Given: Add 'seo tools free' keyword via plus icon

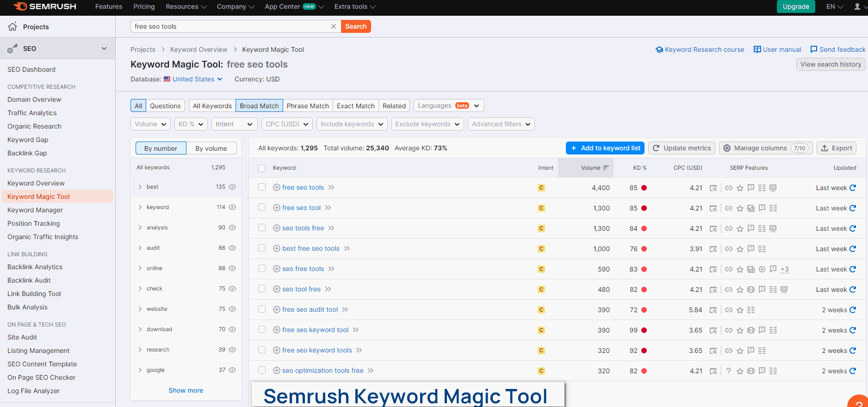Looking at the screenshot, I should click(x=277, y=228).
